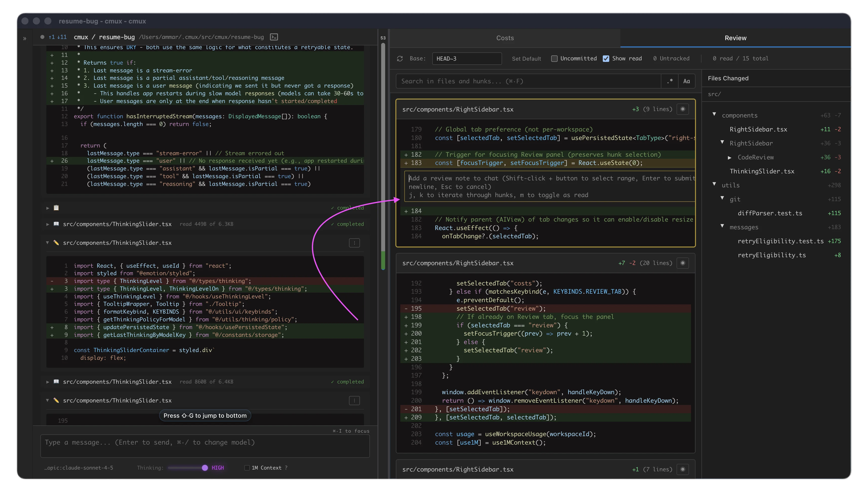
Task: Toggle case sensitivity with the Aa icon
Action: [x=687, y=81]
